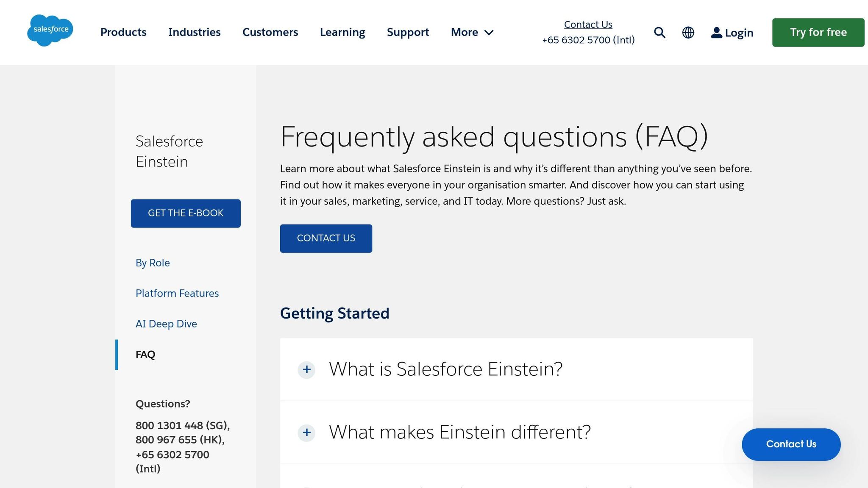
Task: Expand the 'What is Salesforce Einstein?' question
Action: click(446, 369)
